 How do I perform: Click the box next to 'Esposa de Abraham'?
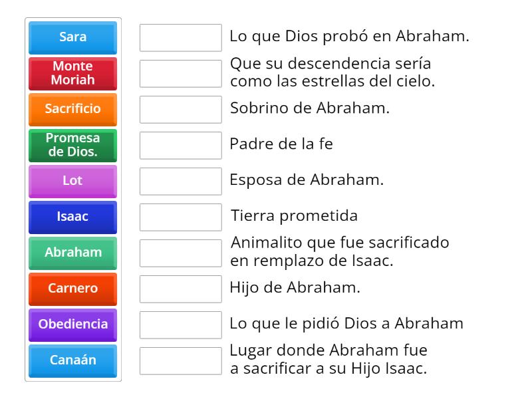pyautogui.click(x=181, y=182)
